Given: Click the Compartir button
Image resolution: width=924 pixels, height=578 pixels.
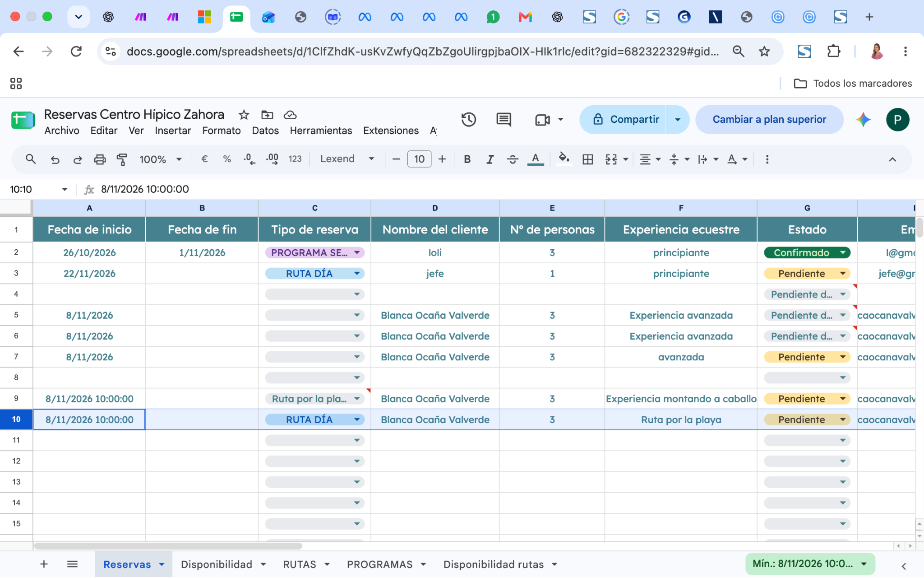Looking at the screenshot, I should point(623,120).
